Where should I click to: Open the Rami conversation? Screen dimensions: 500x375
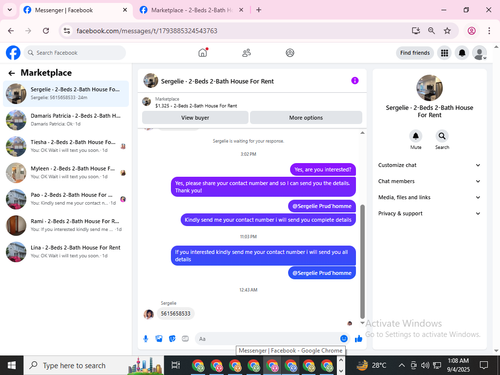(66, 225)
